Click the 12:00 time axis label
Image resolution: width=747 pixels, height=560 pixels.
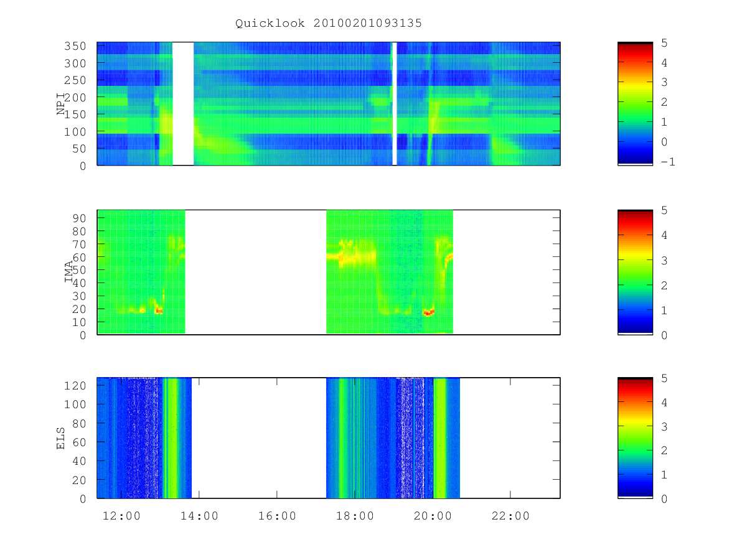coord(121,516)
